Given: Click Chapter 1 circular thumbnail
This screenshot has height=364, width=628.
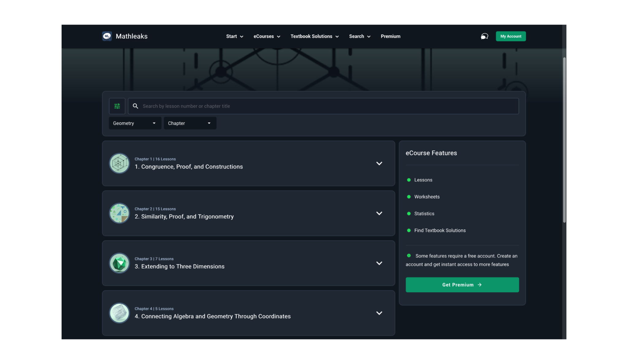Looking at the screenshot, I should [x=119, y=163].
